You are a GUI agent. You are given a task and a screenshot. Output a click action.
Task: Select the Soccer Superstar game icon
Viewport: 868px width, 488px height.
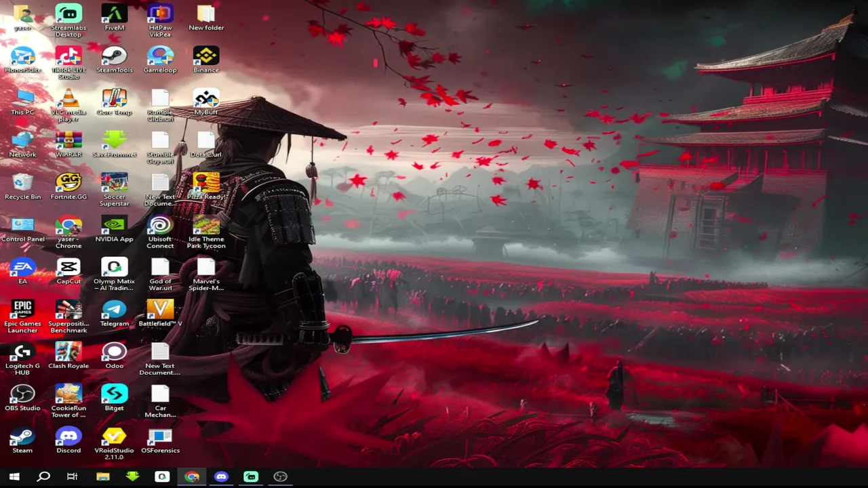tap(115, 190)
